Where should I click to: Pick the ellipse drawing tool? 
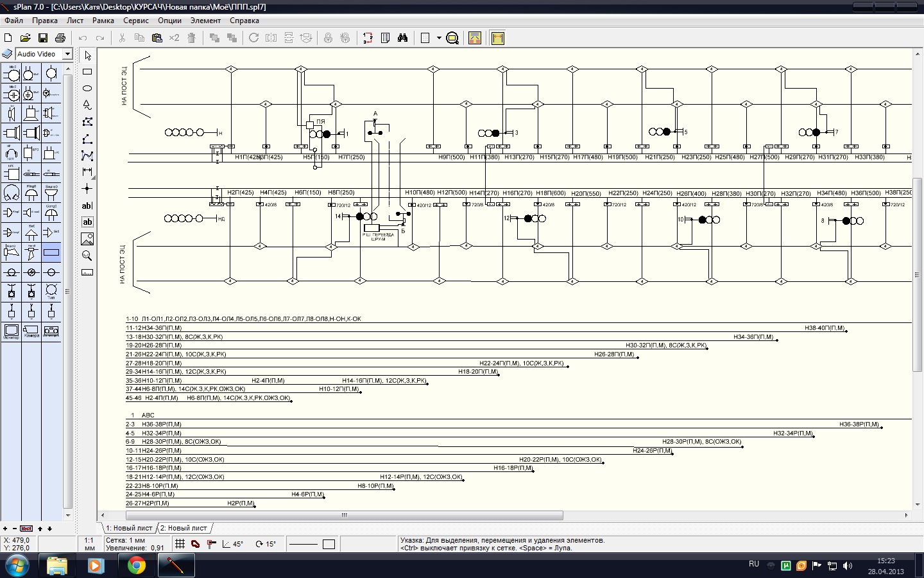(87, 89)
